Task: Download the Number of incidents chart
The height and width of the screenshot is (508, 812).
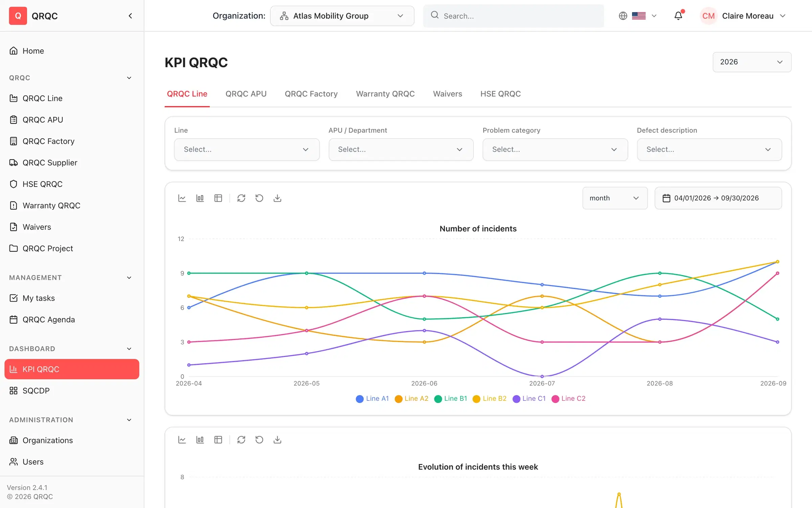Action: click(277, 198)
